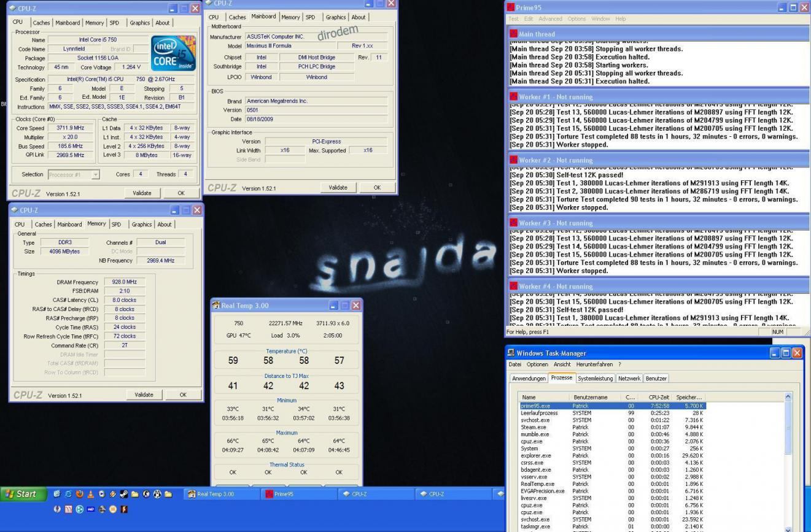Screen dimensions: 811x532
Task: Click the Main thread window icon in Prime95
Action: pos(513,34)
